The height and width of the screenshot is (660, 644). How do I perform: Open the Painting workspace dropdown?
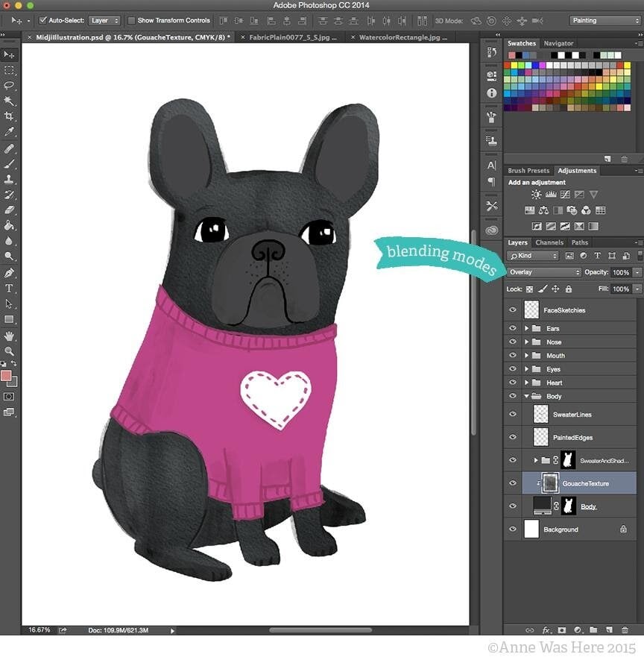tap(604, 20)
